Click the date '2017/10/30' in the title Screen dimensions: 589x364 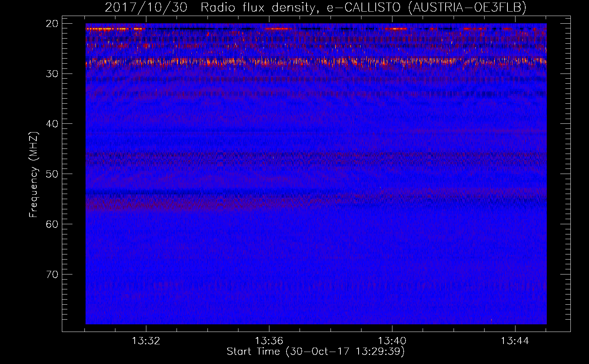click(x=146, y=7)
